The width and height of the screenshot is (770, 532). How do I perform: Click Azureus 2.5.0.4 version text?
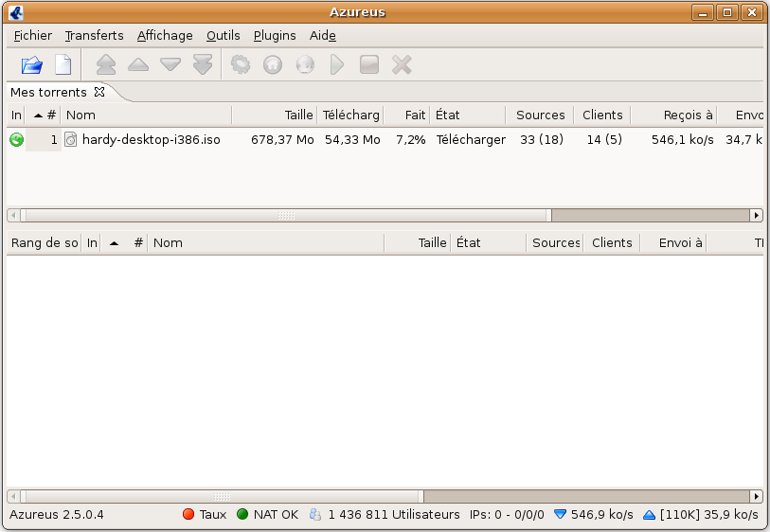pos(57,514)
